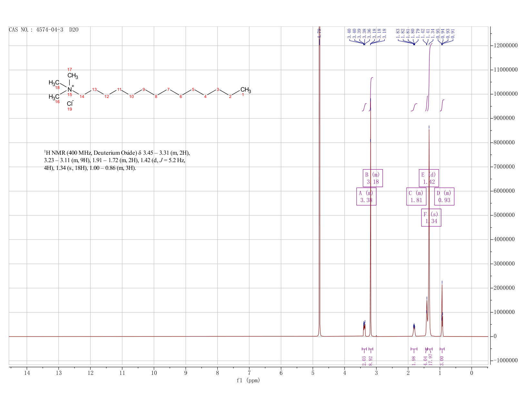
Task: Click the f1 (ppm) axis label
Action: (x=248, y=380)
